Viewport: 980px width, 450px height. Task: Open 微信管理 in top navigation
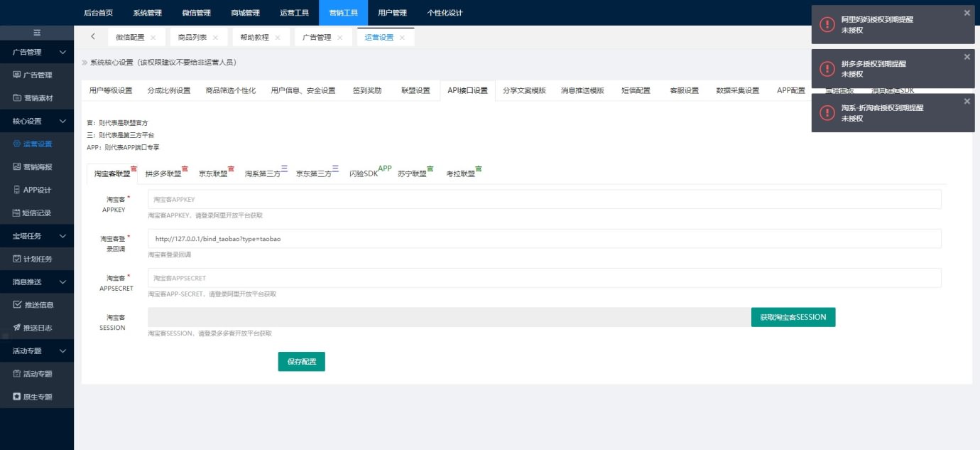click(x=196, y=13)
